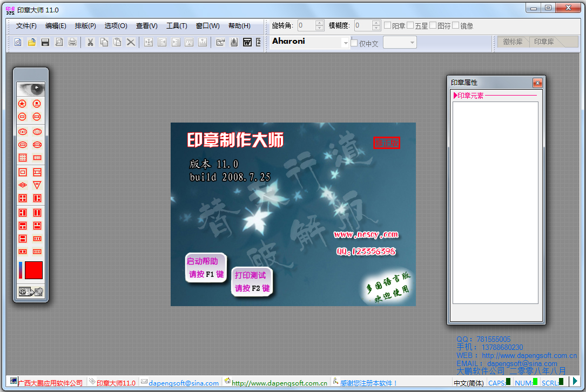Viewport: 586px width, 392px height.
Task: Click the copy icon in toolbar
Action: pyautogui.click(x=104, y=42)
